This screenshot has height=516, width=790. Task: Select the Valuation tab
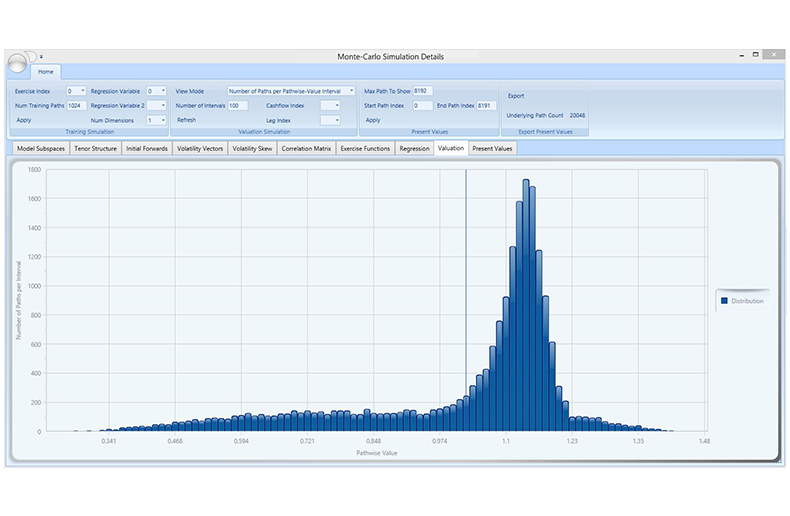[x=451, y=148]
